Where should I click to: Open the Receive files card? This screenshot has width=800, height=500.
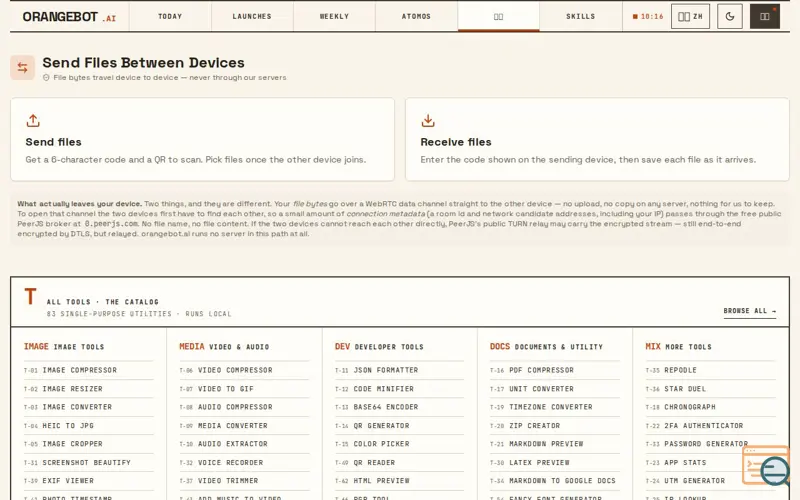597,139
